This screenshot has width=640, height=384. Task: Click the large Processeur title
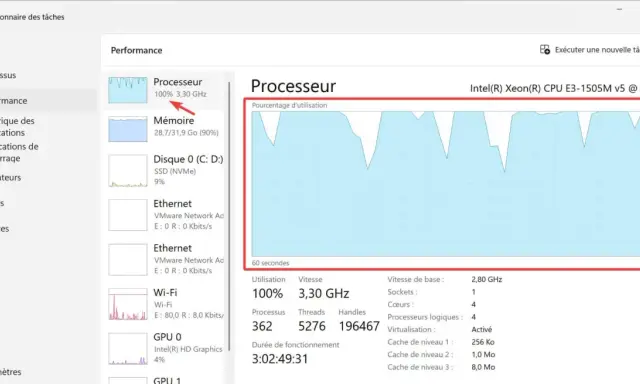point(293,86)
